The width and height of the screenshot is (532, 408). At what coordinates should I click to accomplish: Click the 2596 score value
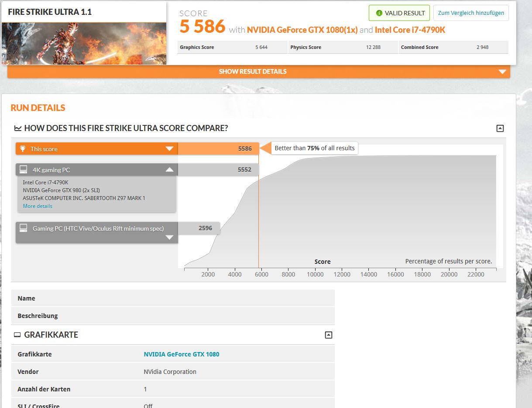[206, 228]
